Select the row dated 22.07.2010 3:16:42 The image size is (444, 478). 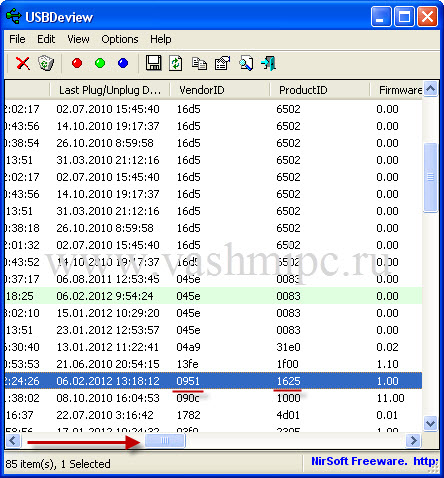[x=213, y=415]
